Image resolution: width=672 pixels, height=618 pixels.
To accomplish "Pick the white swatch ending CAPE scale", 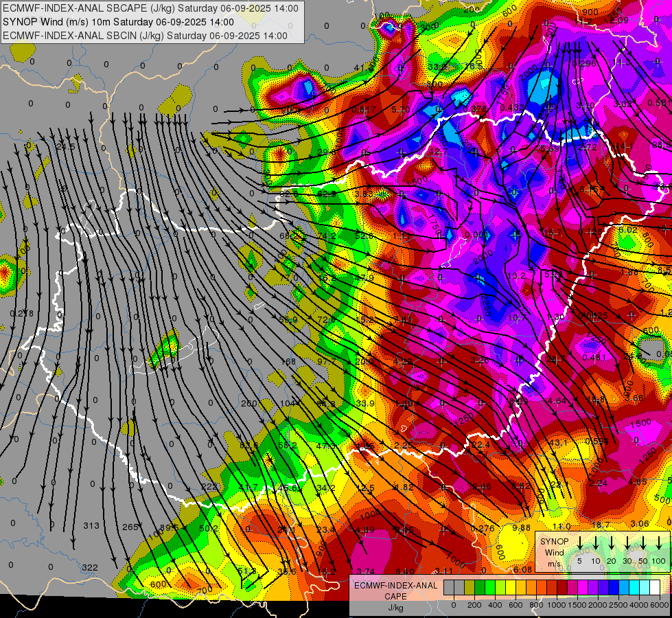I will pos(655,588).
